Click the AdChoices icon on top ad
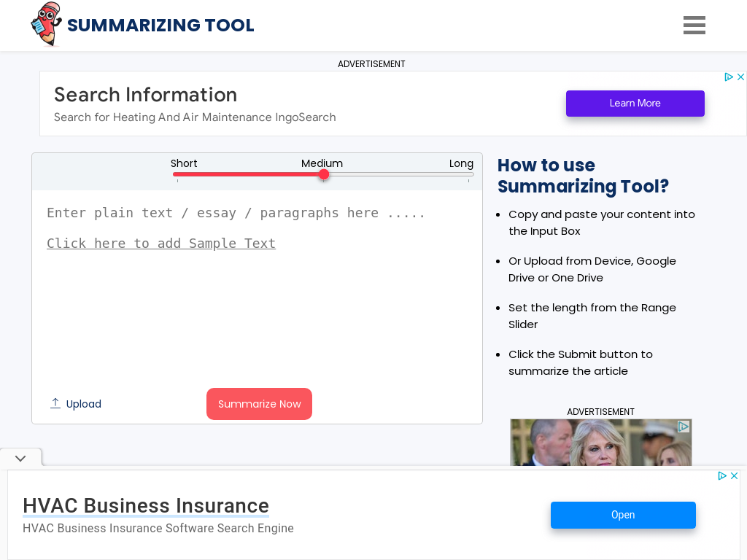 729,77
